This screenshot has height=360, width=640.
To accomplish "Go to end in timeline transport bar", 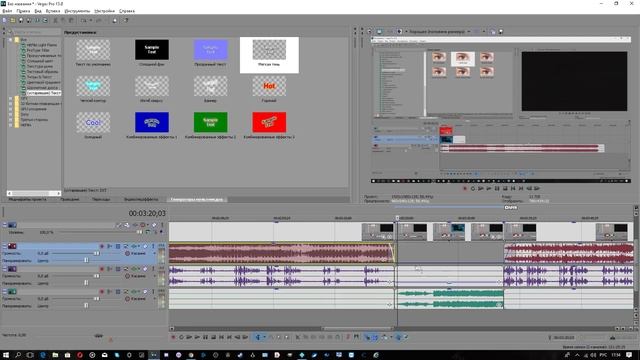I will point(229,337).
